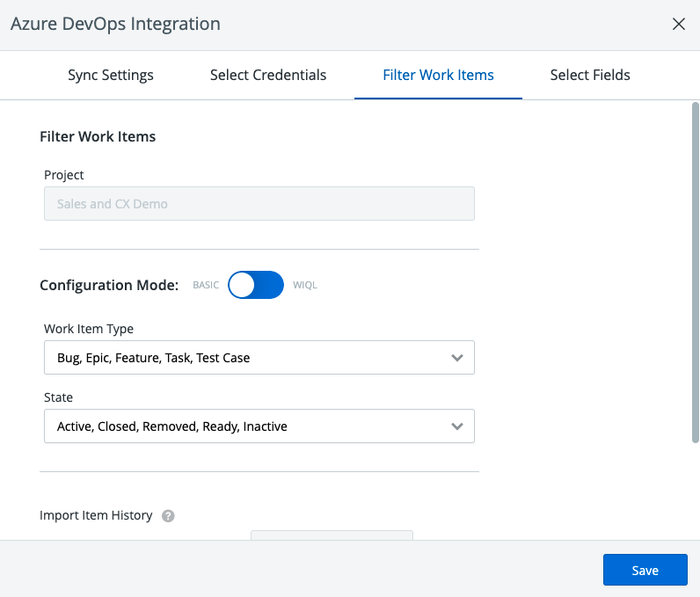Click the Import Item History help icon

coord(168,516)
